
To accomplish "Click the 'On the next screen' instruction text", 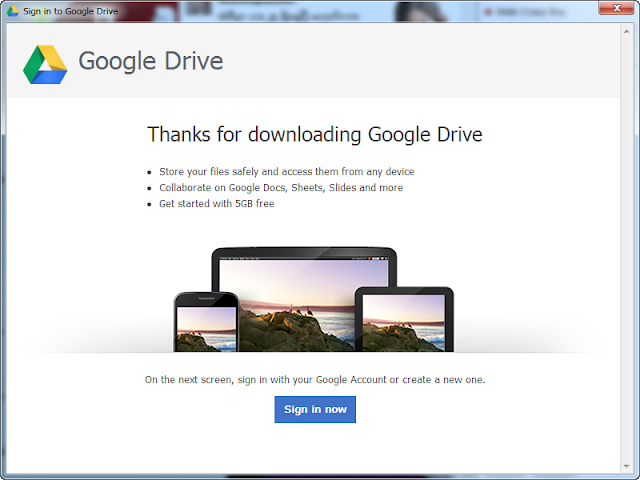I will (315, 380).
